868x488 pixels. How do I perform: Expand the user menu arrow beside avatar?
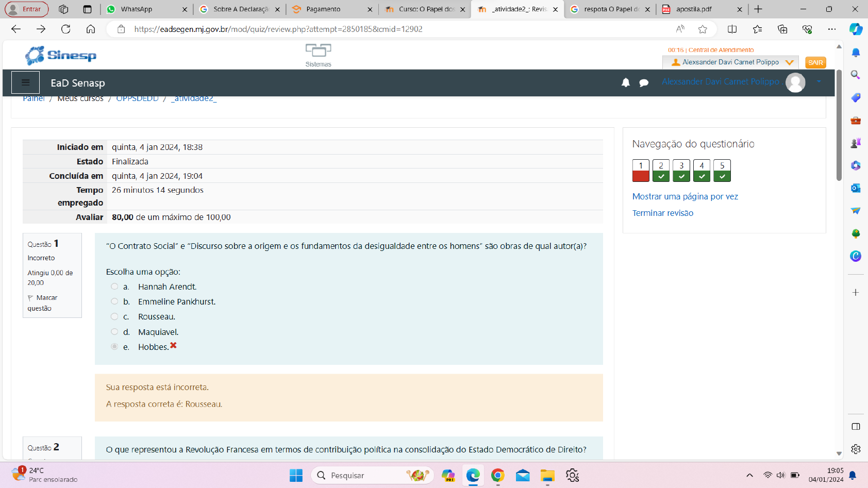pyautogui.click(x=819, y=81)
